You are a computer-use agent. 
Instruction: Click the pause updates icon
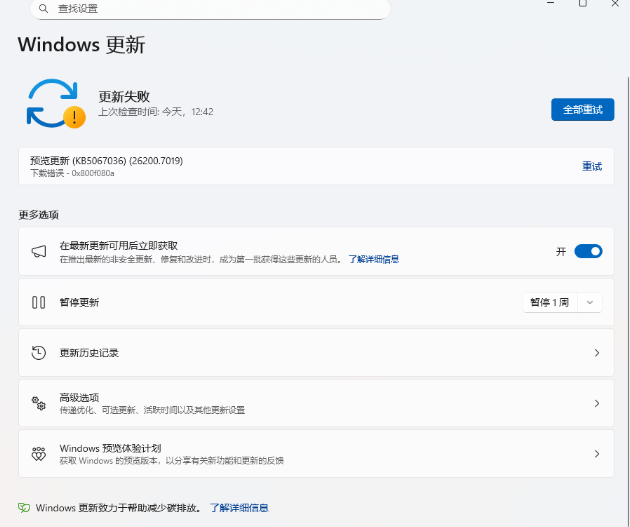tap(39, 302)
